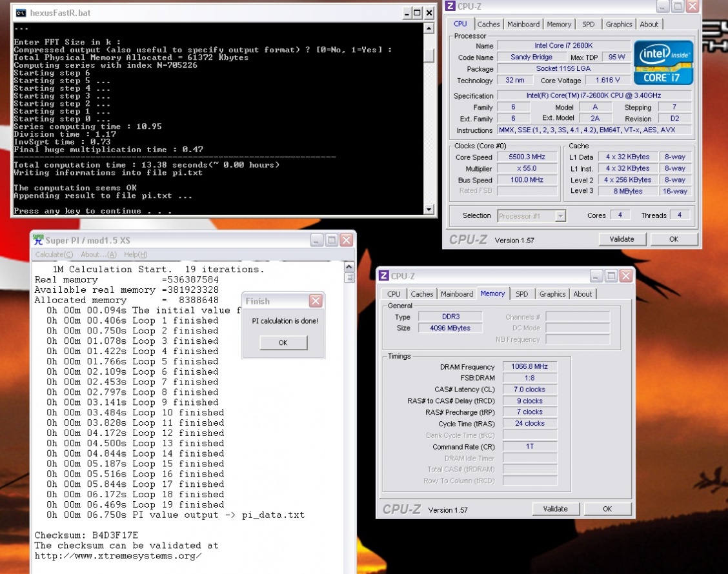Click the console scrollbar down arrow
Screen dimensions: 728x574
click(x=429, y=210)
